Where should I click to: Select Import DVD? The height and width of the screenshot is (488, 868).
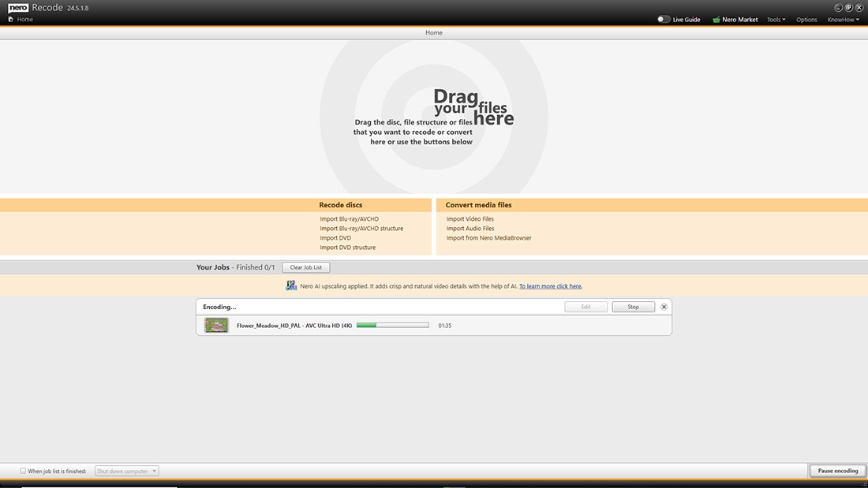335,238
